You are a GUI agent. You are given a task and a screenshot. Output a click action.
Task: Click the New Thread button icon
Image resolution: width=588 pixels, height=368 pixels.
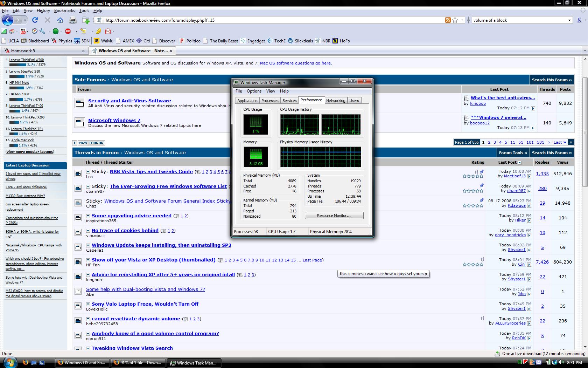click(89, 143)
